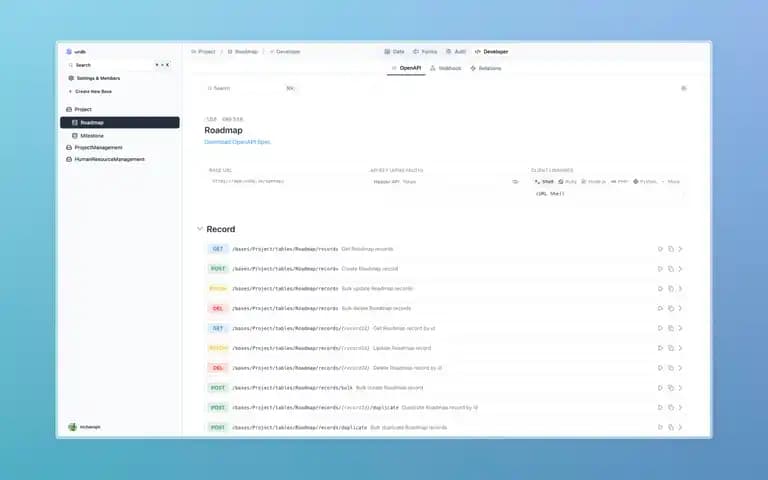Open the Relations sub-tab
This screenshot has width=768, height=480.
pyautogui.click(x=486, y=68)
